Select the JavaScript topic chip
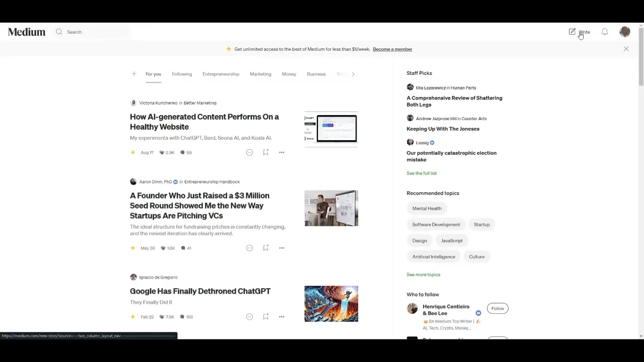The height and width of the screenshot is (362, 644). (x=452, y=240)
